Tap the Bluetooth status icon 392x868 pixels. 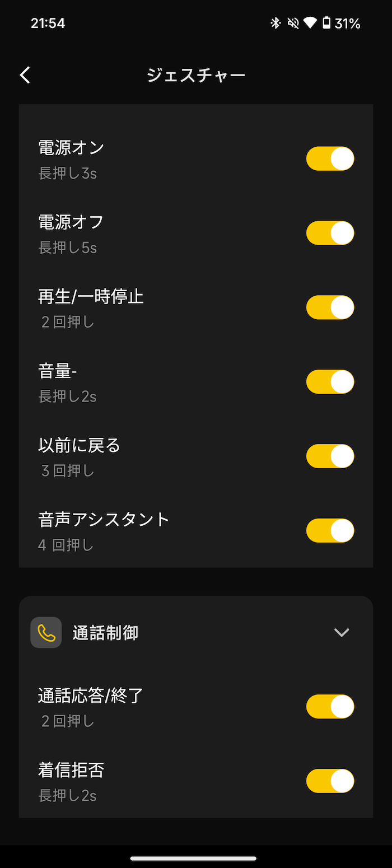(x=275, y=23)
